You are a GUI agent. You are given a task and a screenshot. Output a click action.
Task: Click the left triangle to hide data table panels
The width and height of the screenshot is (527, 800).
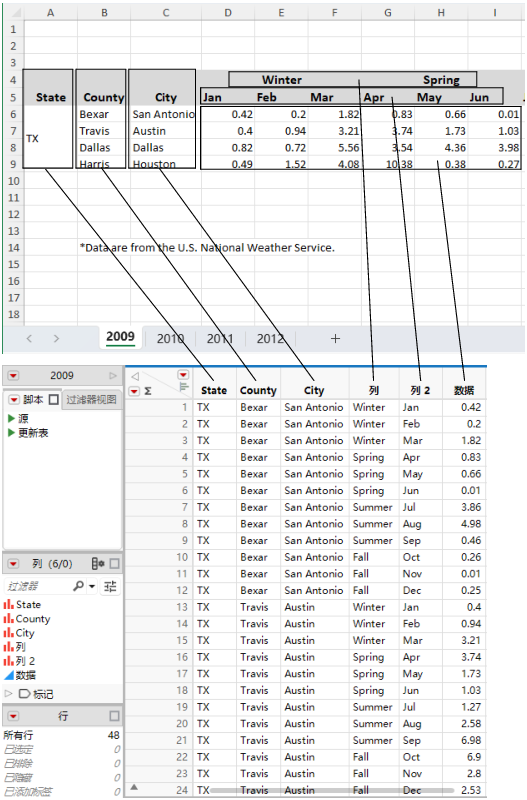[x=135, y=377]
